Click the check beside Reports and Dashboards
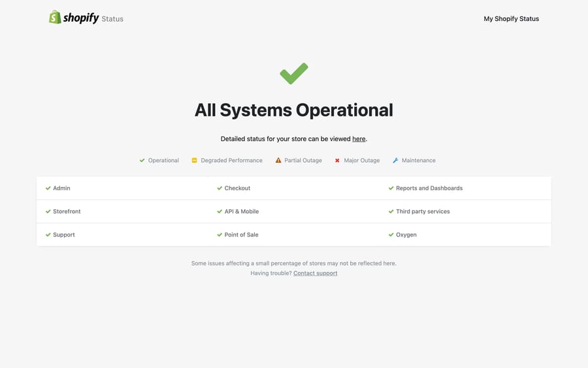The width and height of the screenshot is (588, 368). point(391,188)
